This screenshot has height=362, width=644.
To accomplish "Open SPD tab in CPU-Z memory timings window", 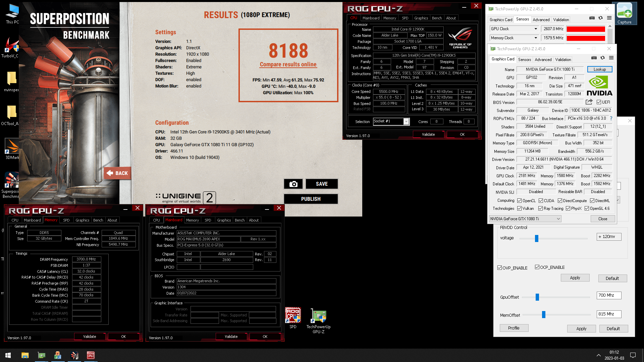I will click(x=66, y=220).
